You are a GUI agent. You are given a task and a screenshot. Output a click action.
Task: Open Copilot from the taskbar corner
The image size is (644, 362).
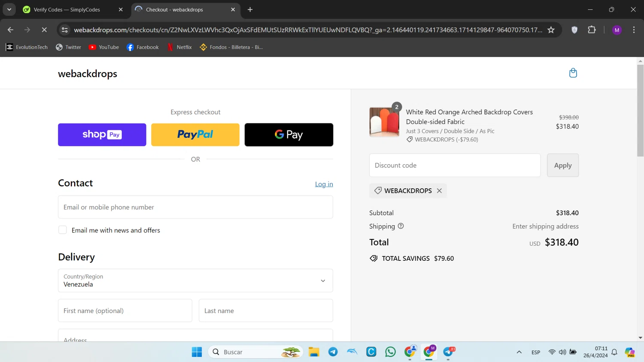630,352
